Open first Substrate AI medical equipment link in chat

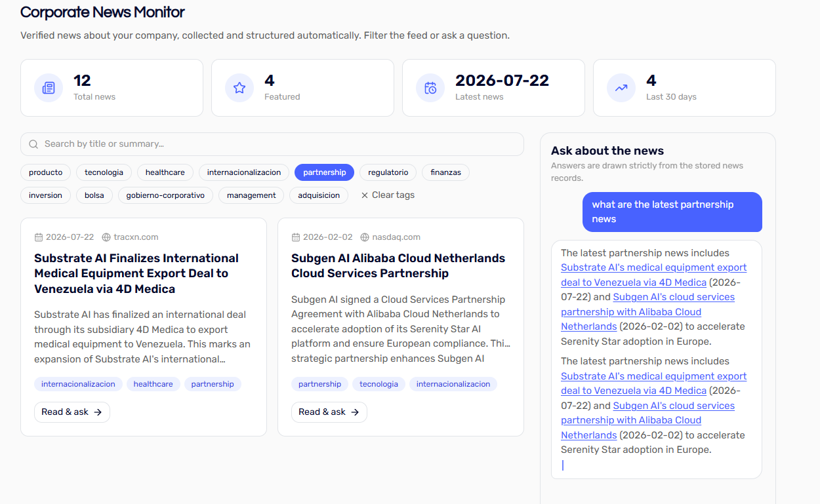pos(653,275)
